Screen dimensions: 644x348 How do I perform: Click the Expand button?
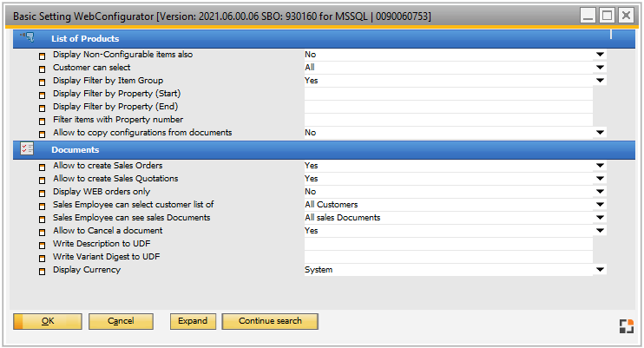(193, 321)
